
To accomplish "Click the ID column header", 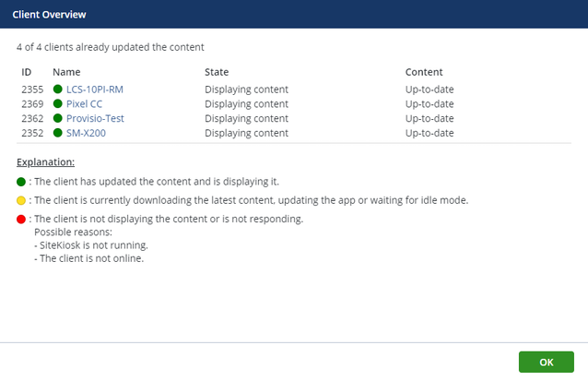I will tap(27, 72).
